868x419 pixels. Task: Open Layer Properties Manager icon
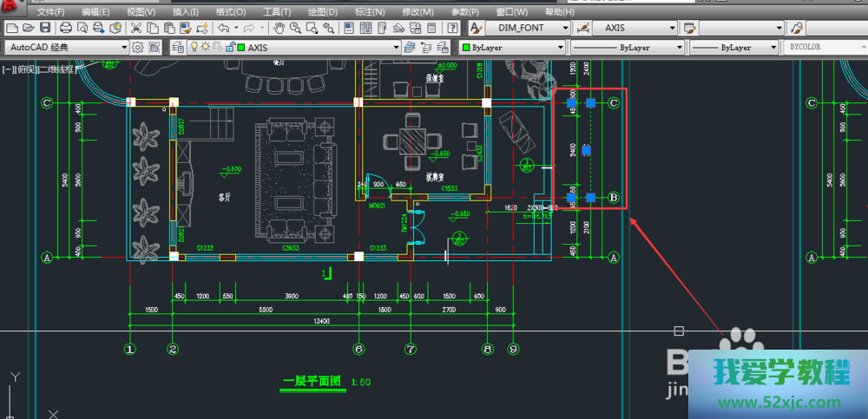[x=177, y=48]
